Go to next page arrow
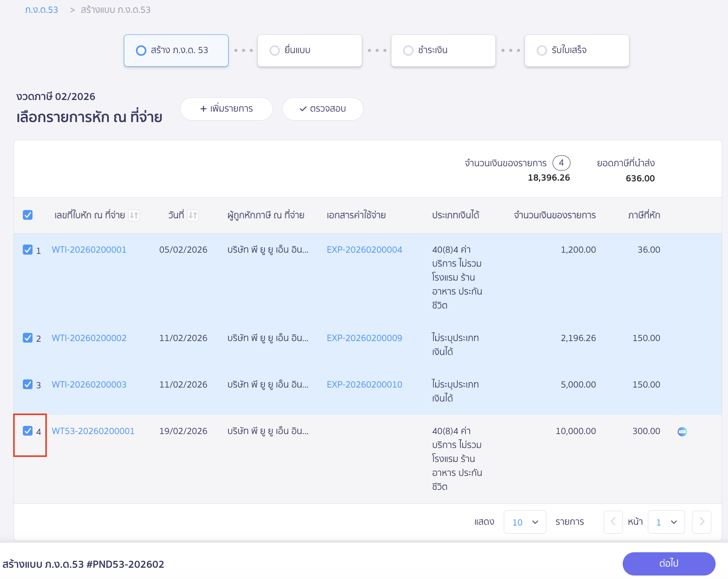The image size is (728, 579). (x=701, y=522)
